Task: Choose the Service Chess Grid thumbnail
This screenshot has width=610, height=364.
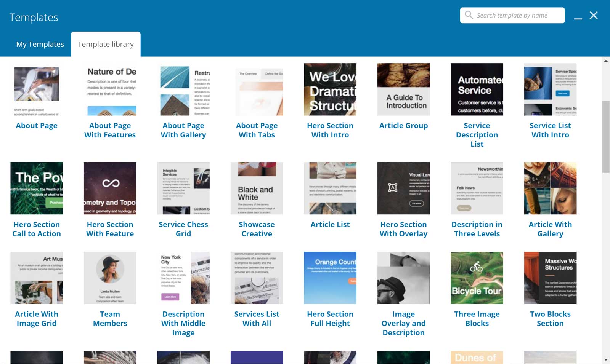Action: (x=183, y=188)
